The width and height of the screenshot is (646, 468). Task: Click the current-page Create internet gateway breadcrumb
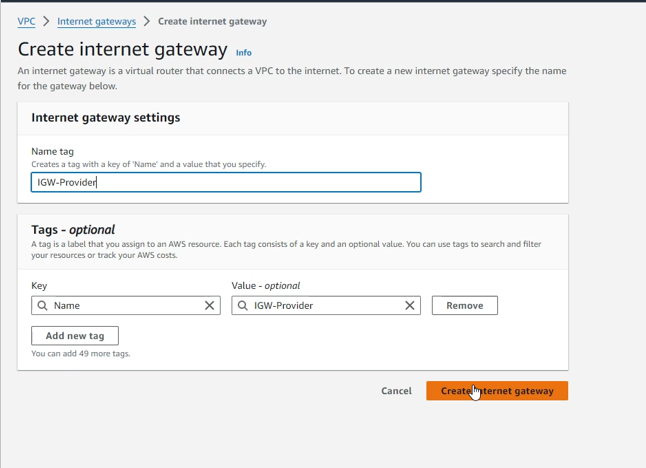(x=212, y=21)
